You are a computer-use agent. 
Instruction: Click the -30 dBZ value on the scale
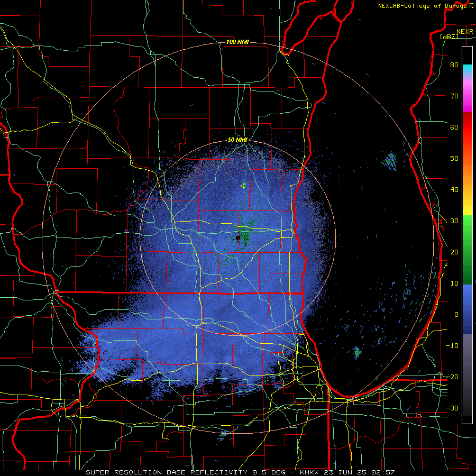click(x=452, y=408)
